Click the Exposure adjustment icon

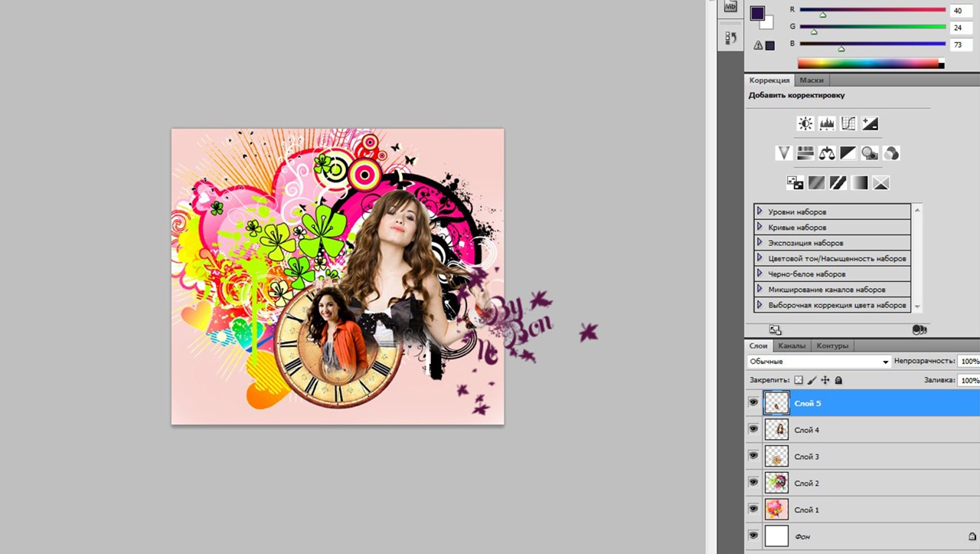[x=869, y=123]
